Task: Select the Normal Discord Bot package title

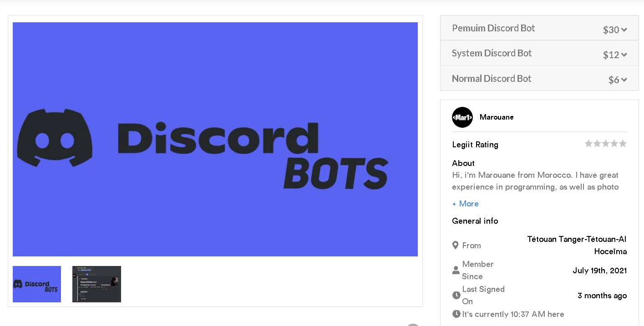Action: [492, 79]
